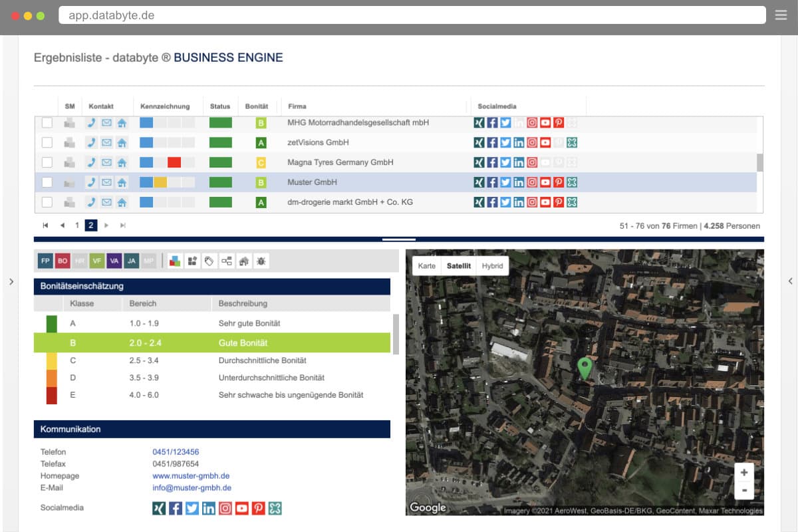Click SM buildings icon for dm-drogerie markt

(69, 202)
